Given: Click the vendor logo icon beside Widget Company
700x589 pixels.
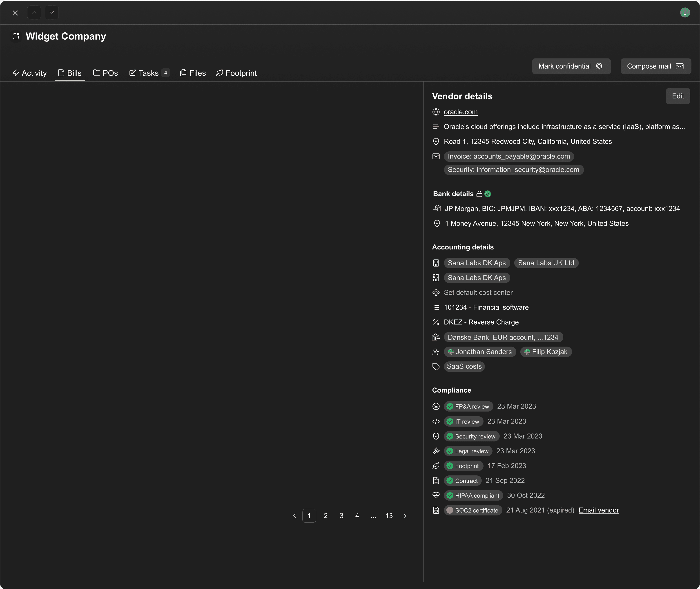Looking at the screenshot, I should (16, 36).
